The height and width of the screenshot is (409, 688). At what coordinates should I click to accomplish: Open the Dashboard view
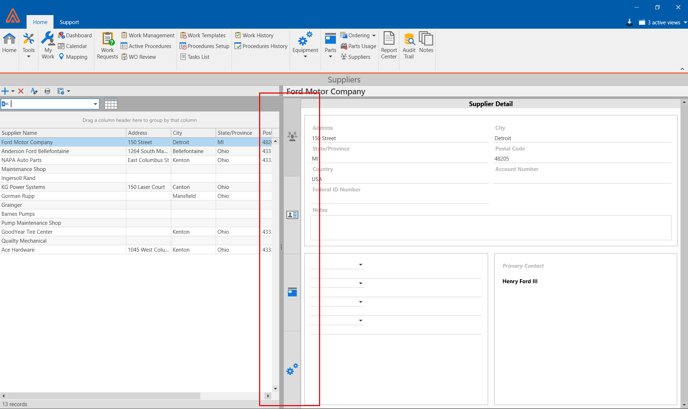pos(75,35)
